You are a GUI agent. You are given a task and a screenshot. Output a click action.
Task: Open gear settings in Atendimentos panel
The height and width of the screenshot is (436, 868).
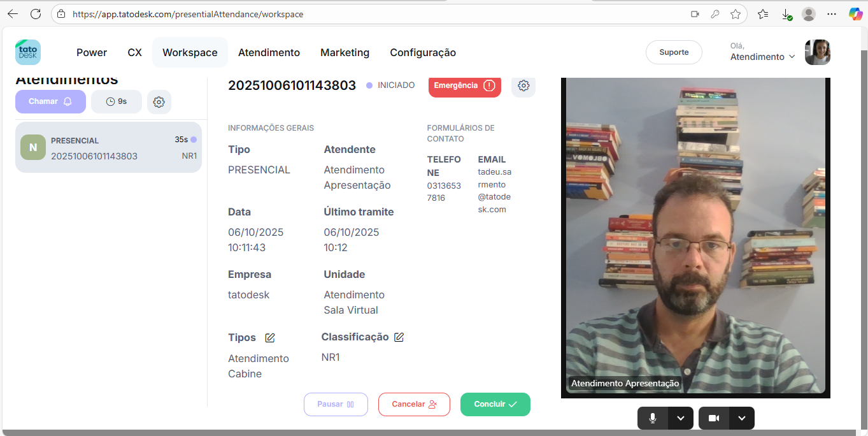tap(159, 102)
